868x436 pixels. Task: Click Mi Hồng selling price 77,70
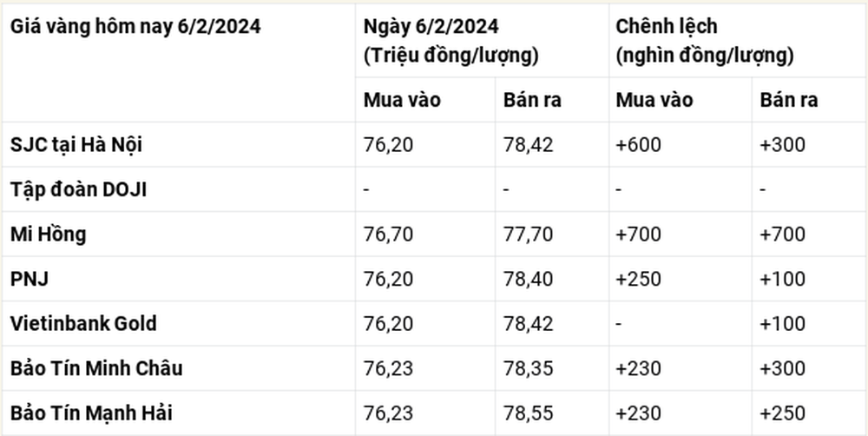528,235
